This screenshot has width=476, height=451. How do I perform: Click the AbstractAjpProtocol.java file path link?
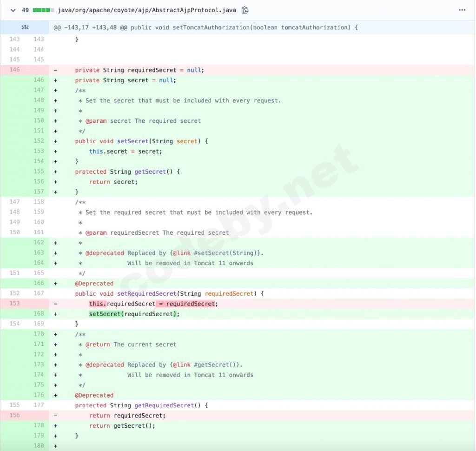click(147, 10)
